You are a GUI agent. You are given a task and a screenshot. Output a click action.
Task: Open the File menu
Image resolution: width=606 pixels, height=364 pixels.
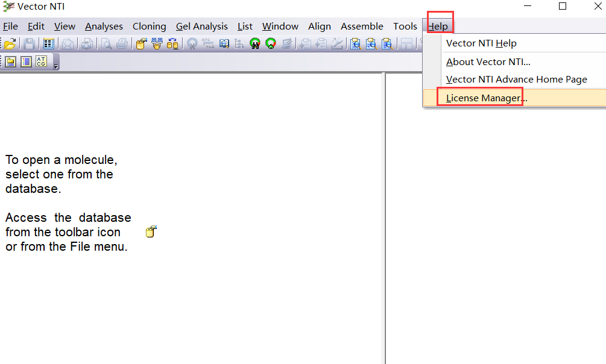pos(10,27)
